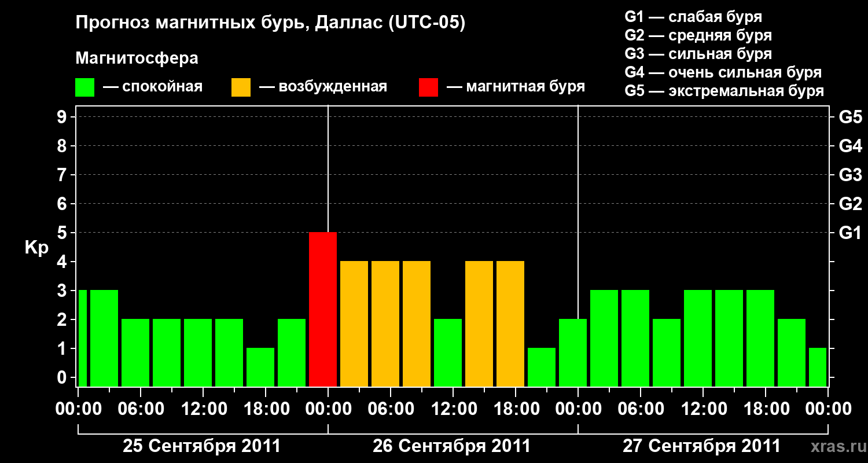This screenshot has width=868, height=463.
Task: Click the 'G3' label on the right axis
Action: (850, 175)
